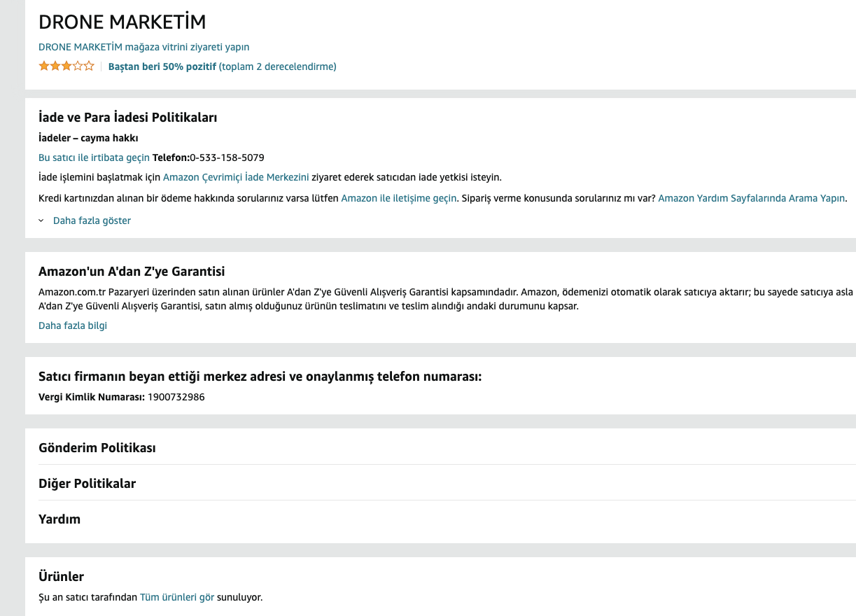This screenshot has width=856, height=616.
Task: Expand the Diğer Politikalar section
Action: coord(87,484)
